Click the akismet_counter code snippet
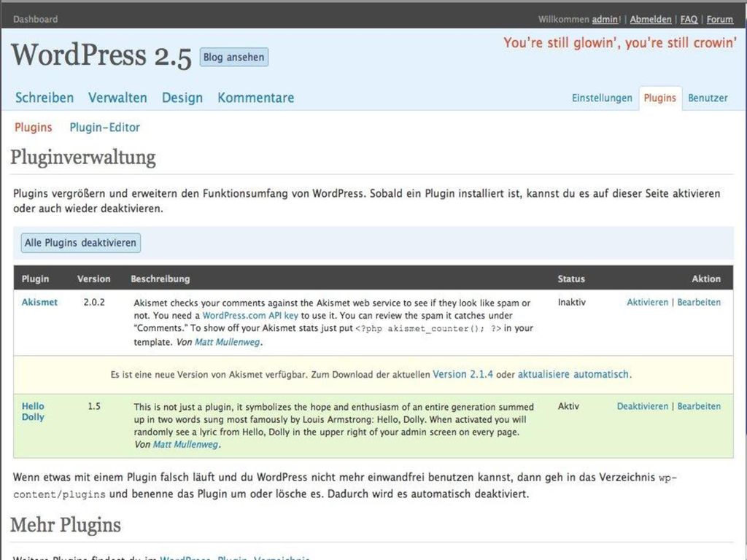Image resolution: width=747 pixels, height=560 pixels. pyautogui.click(x=428, y=329)
